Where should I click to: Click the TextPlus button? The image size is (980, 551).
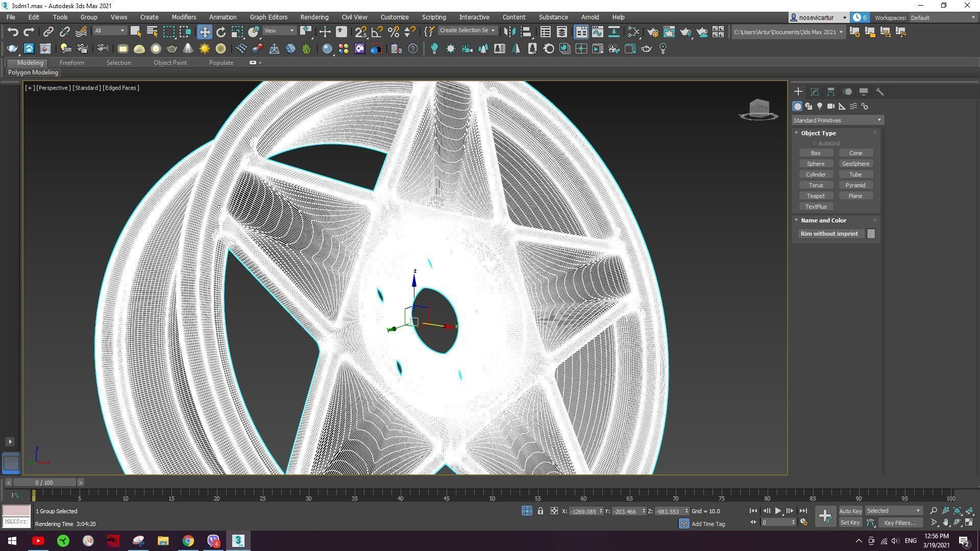click(816, 207)
